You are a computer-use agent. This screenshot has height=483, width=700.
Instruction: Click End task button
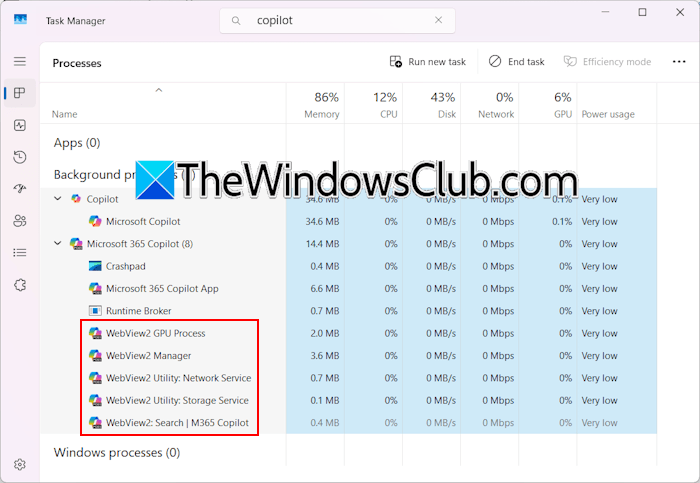pyautogui.click(x=517, y=62)
